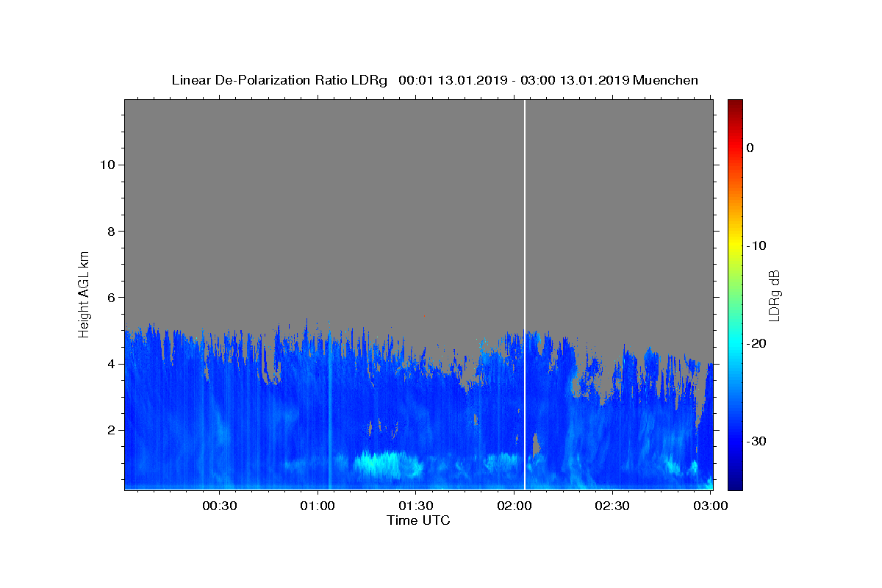Click the white vertical data gap line after 02:00

(524, 294)
